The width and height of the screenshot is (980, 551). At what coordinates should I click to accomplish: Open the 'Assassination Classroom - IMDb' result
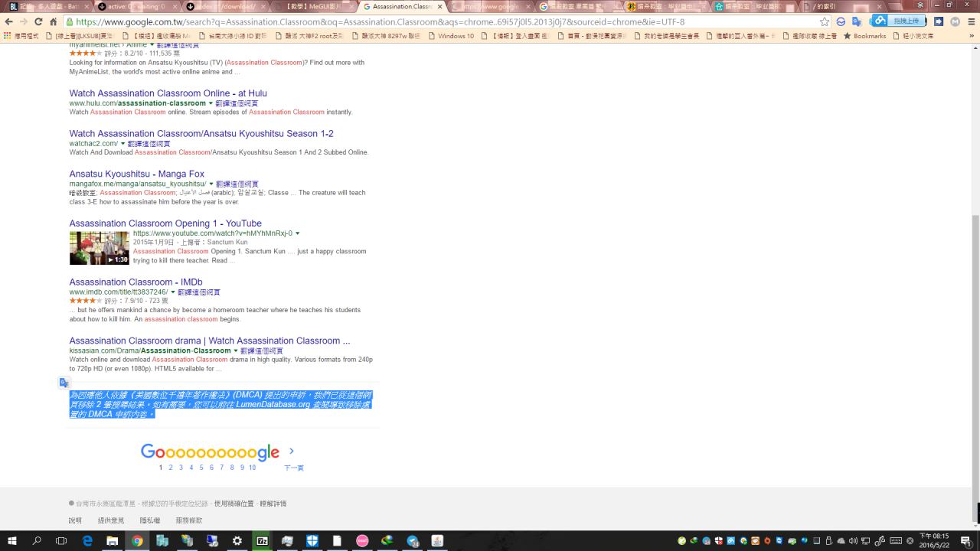(136, 282)
